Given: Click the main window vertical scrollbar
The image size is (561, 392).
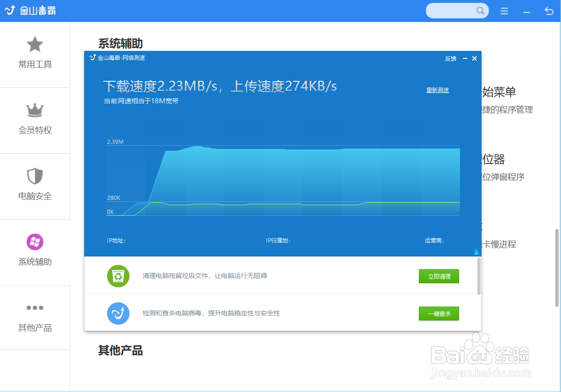Looking at the screenshot, I should pyautogui.click(x=557, y=268).
